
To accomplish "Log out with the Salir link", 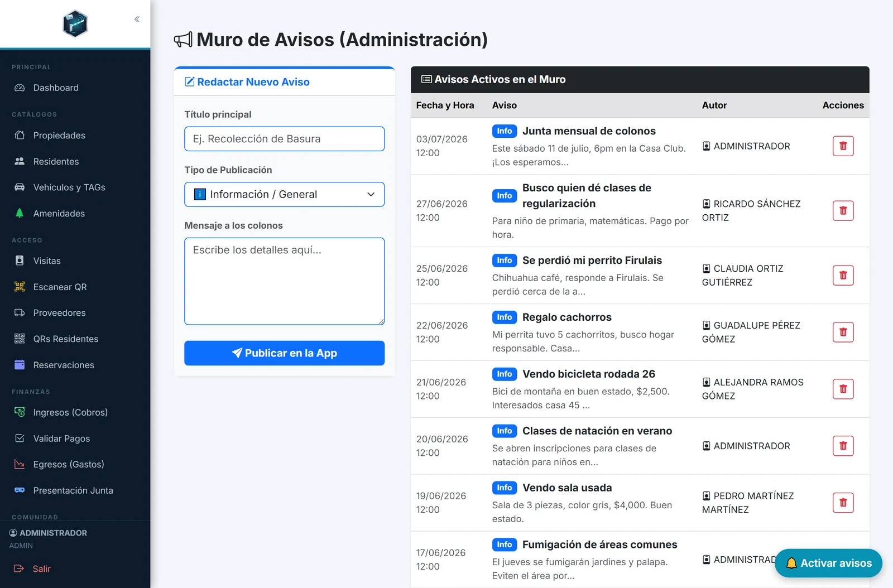I will tap(41, 569).
